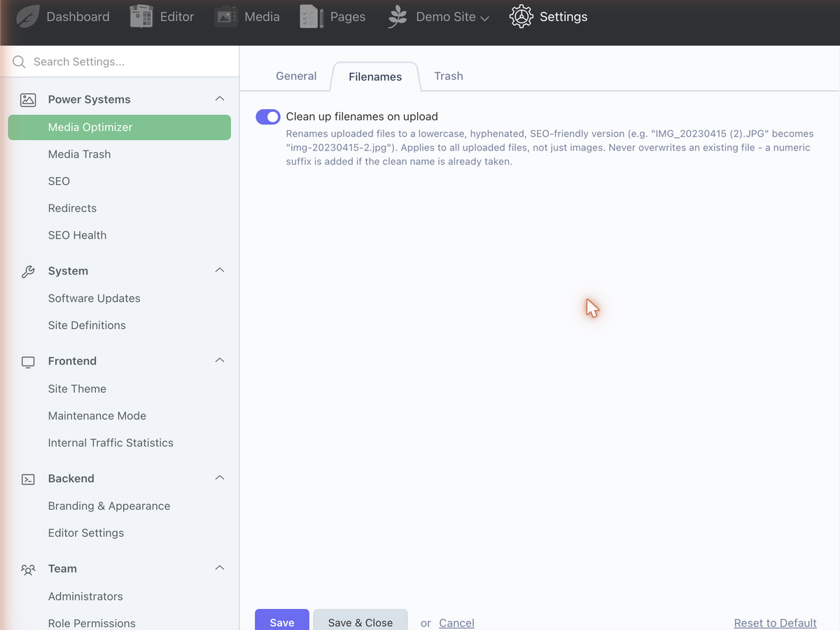This screenshot has width=840, height=630.
Task: Open Internal Traffic Statistics in the sidebar
Action: click(x=111, y=443)
